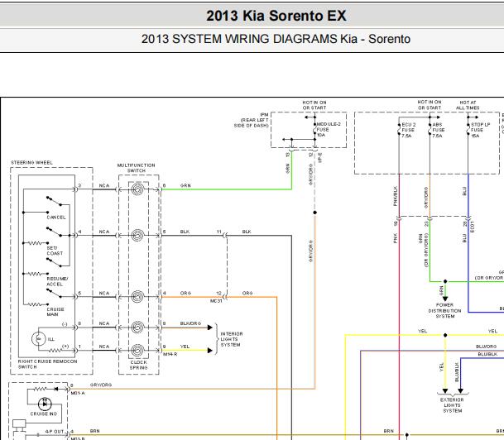The height and width of the screenshot is (440, 504).
Task: Click the title 2013 Kia Sorento EX
Action: coord(276,16)
